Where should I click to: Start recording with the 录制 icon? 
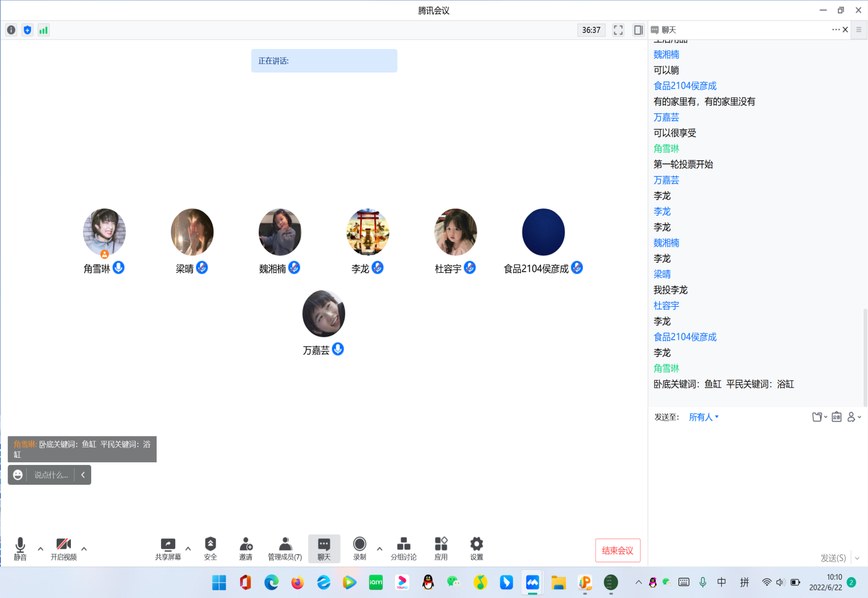pos(359,548)
